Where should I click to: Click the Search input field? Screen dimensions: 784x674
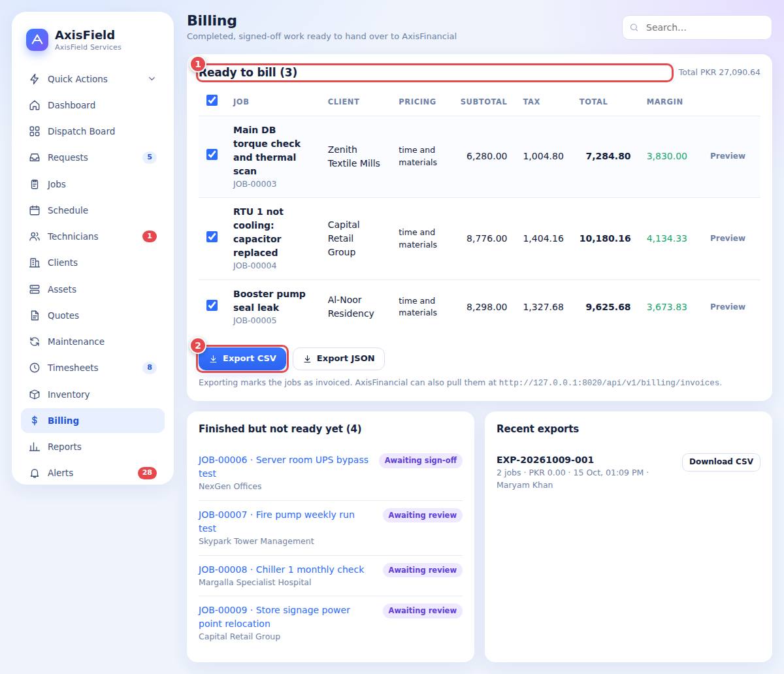[696, 27]
